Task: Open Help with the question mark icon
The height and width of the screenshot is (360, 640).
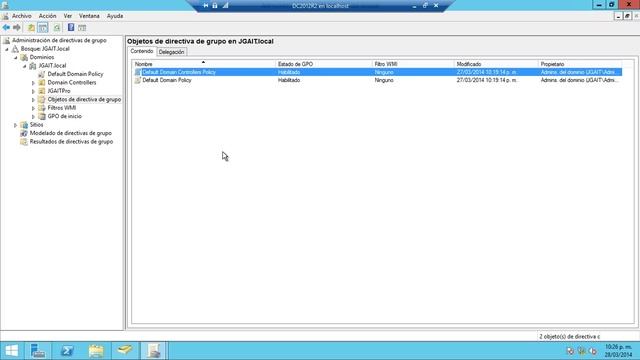Action: (x=71, y=28)
